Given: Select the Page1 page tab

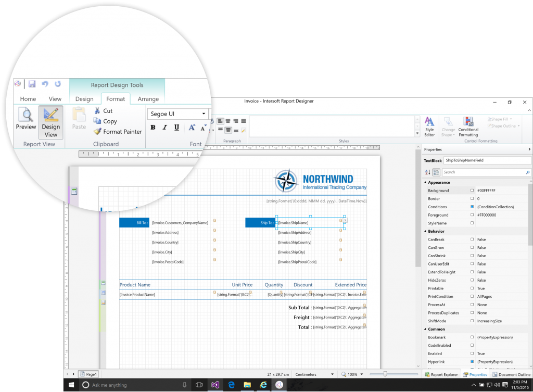Looking at the screenshot, I should (x=88, y=374).
